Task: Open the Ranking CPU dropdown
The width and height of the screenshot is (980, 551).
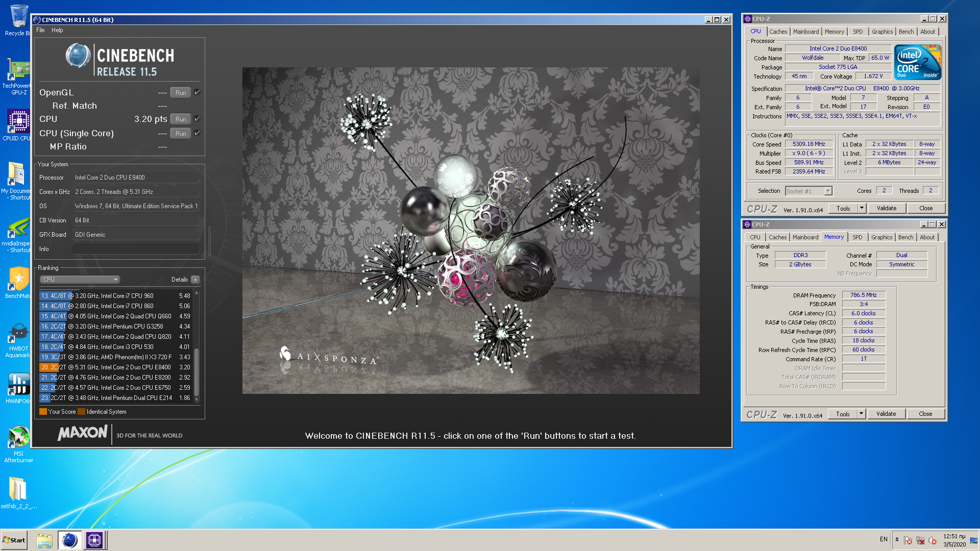Action: 80,280
